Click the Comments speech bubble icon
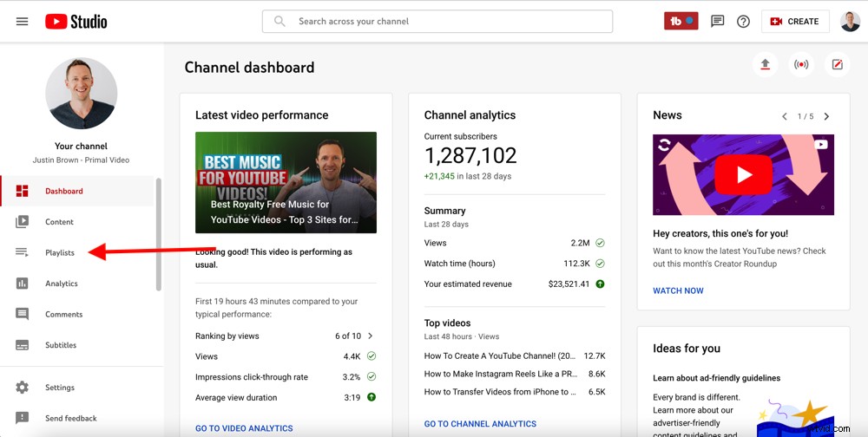 click(x=23, y=314)
